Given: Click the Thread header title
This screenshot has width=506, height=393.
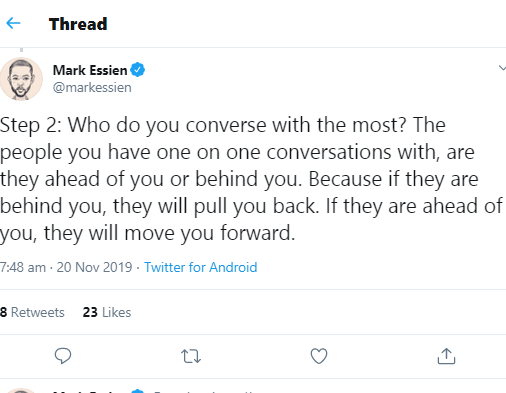Looking at the screenshot, I should (78, 24).
